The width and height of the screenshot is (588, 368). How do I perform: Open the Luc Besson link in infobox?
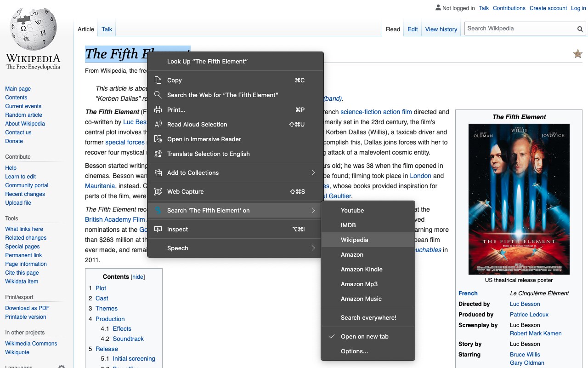(x=525, y=304)
